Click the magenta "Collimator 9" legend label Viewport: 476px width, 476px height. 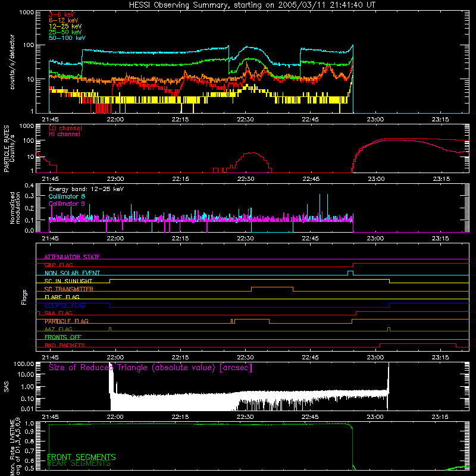pos(67,203)
